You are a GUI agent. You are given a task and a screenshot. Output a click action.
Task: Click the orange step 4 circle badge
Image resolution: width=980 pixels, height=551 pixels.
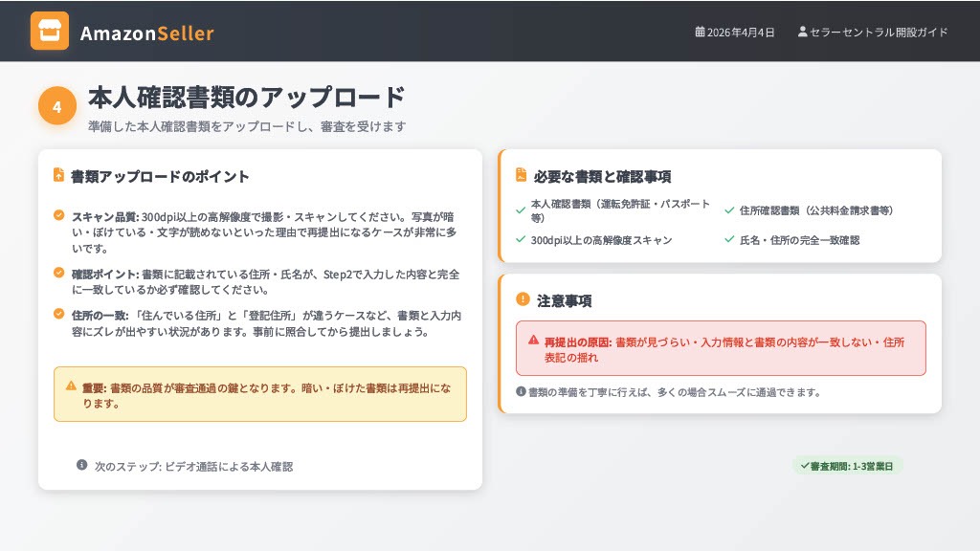[57, 106]
